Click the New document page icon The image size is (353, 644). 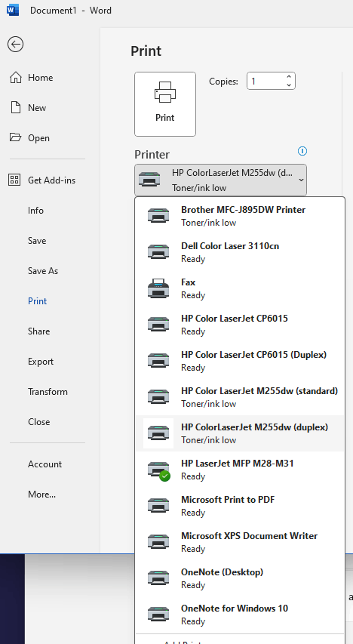pyautogui.click(x=16, y=108)
